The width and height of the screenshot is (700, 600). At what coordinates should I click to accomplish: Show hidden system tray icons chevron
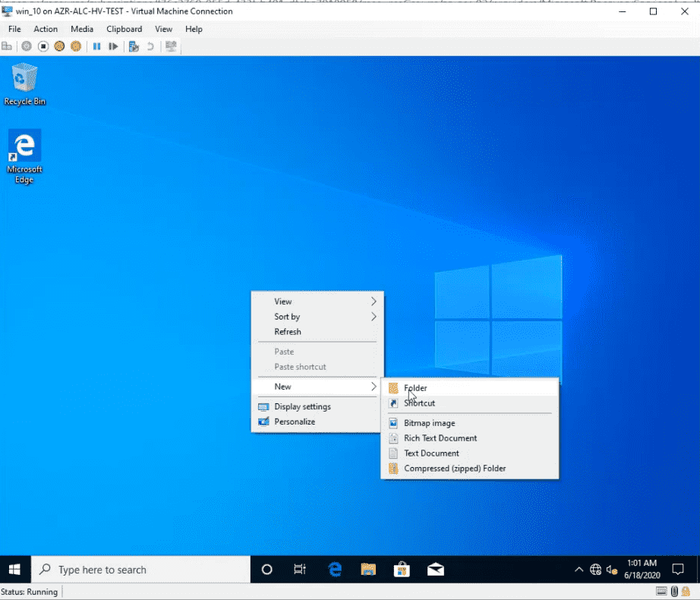(x=579, y=569)
